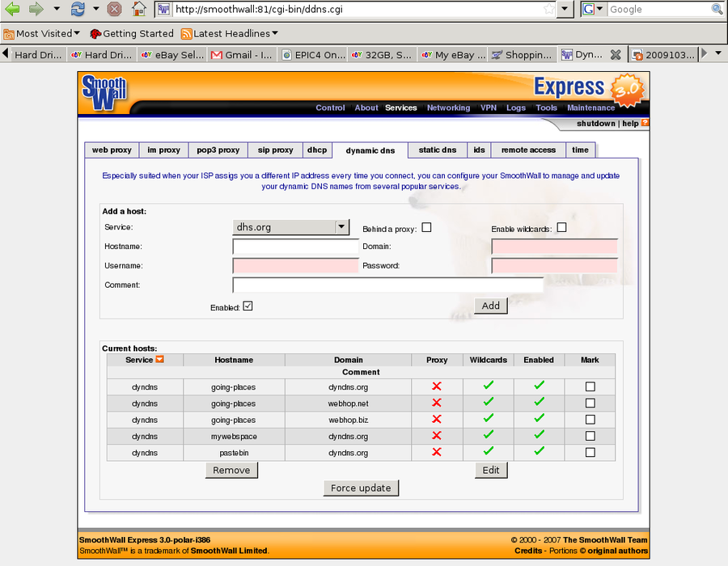Switch to the im proxy tab

click(164, 150)
